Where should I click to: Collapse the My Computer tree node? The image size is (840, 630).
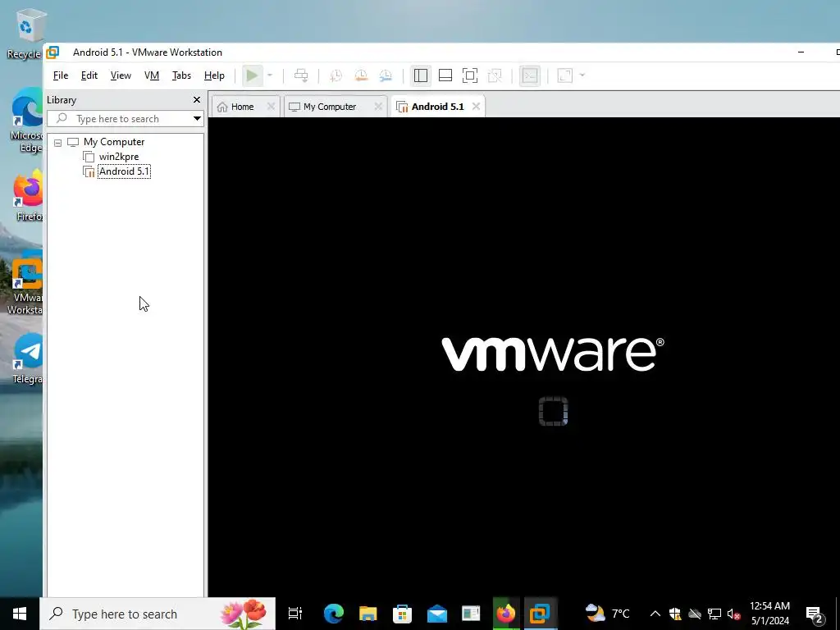(58, 143)
